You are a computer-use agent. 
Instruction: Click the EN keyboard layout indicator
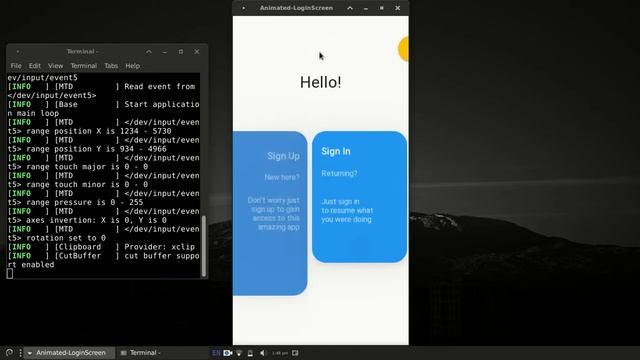(216, 353)
